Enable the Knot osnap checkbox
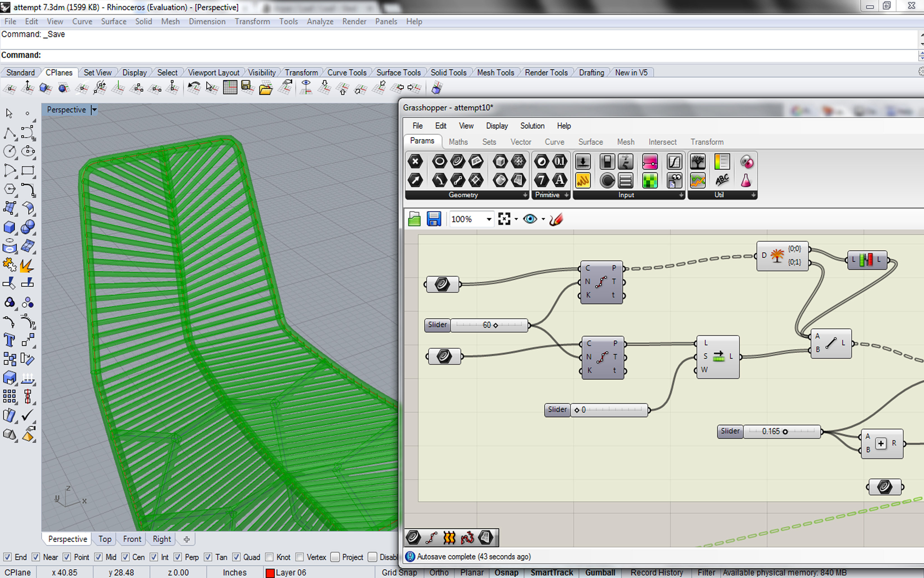924x578 pixels. click(269, 557)
